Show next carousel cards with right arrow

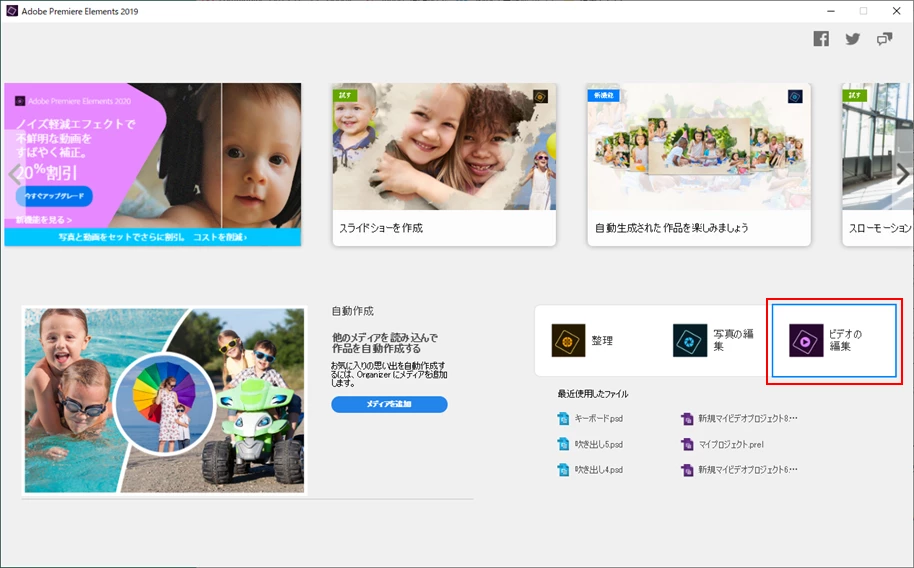(x=903, y=174)
